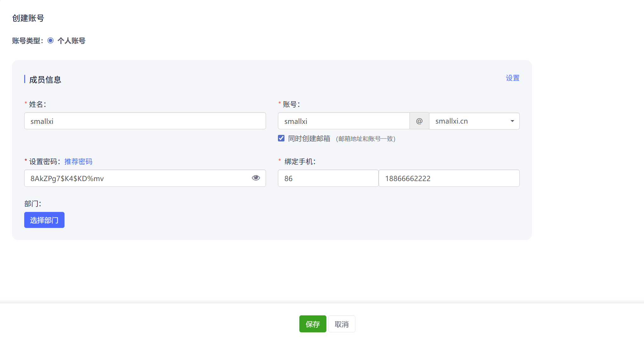The height and width of the screenshot is (338, 644).
Task: Uncheck 同时创建邮箱 checkbox
Action: coord(281,138)
